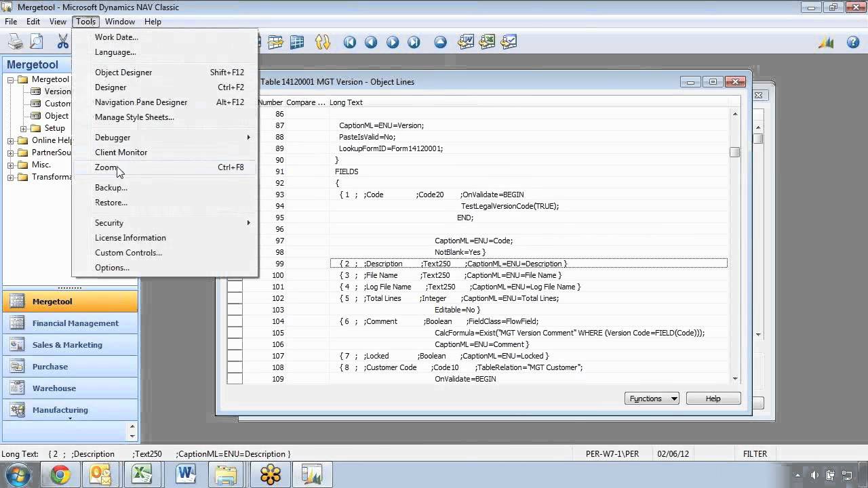Switch to Warehouse navigation pane
Image resolution: width=868 pixels, height=488 pixels.
coord(71,388)
